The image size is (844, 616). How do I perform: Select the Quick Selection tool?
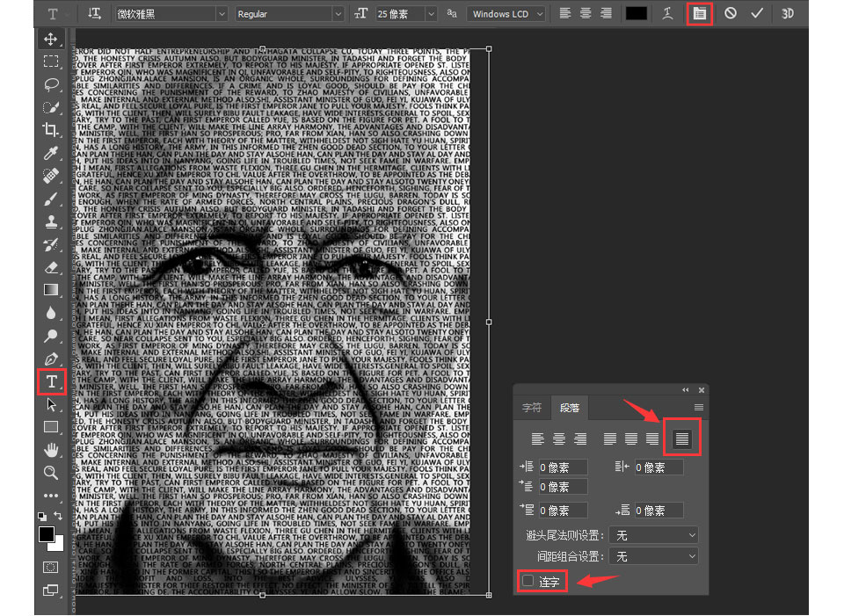(51, 107)
